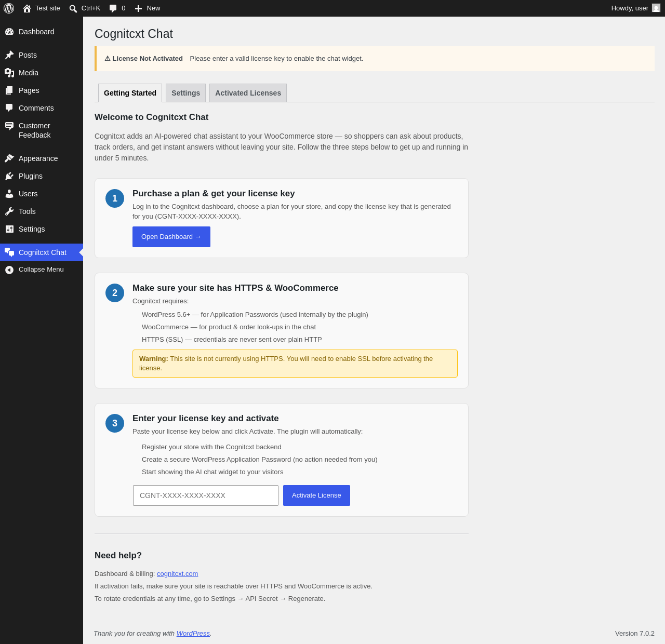
Task: Open search via magnifier icon
Action: click(73, 8)
